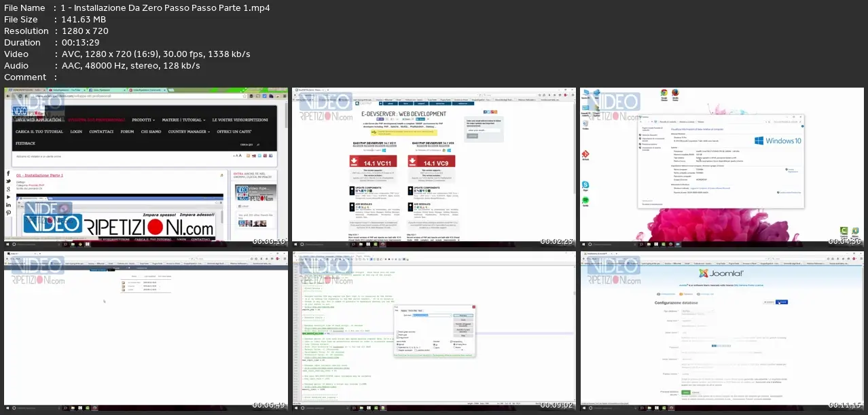Open frame thumbnail at 00:06:49

pos(147,330)
